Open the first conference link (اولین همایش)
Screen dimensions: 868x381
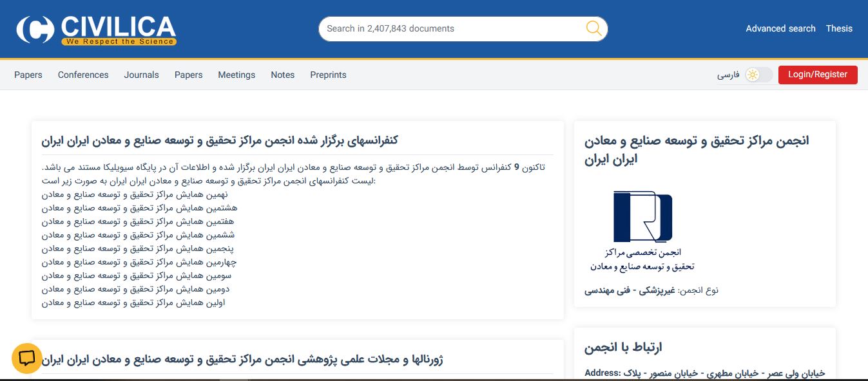(x=133, y=302)
